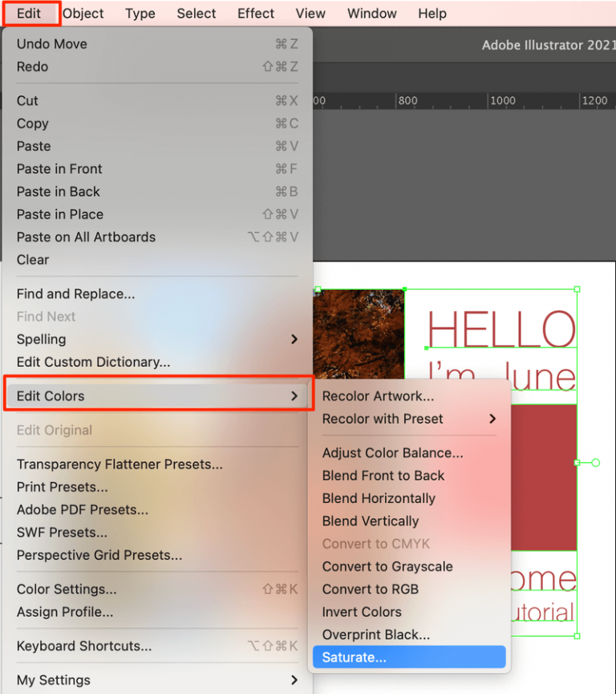Choose Blend Vertically

[409, 521]
